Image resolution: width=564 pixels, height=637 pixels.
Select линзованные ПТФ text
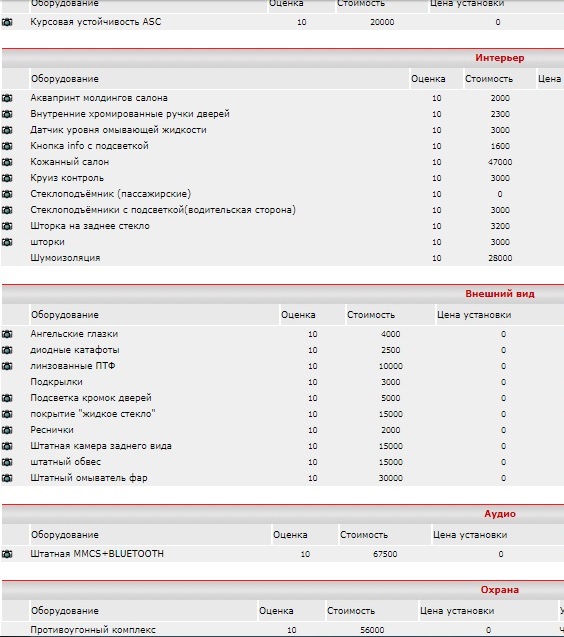(x=73, y=366)
